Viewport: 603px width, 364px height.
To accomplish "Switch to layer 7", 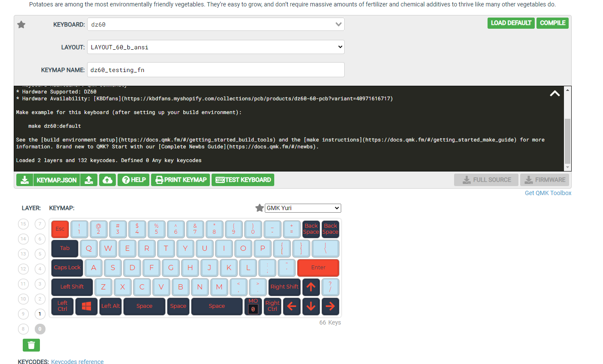I will click(x=40, y=224).
